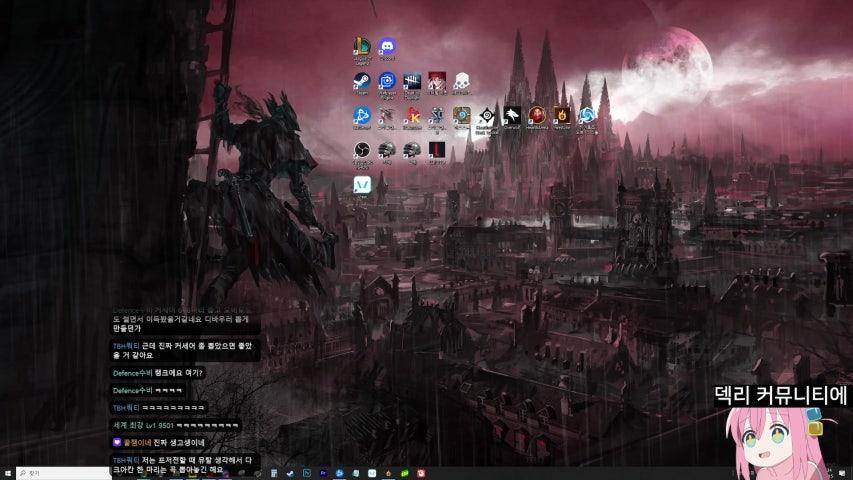Select the red anime character game icon

point(437,81)
